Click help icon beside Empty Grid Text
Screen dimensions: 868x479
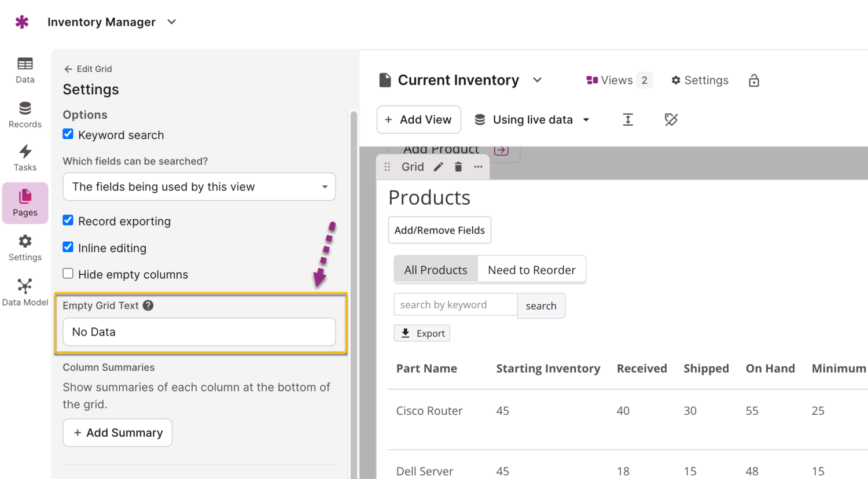[148, 305]
